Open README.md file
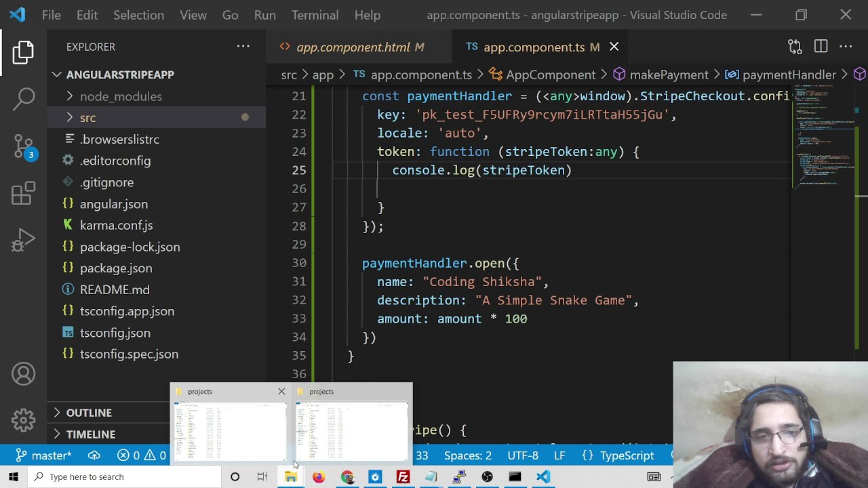868x488 pixels. (x=115, y=289)
